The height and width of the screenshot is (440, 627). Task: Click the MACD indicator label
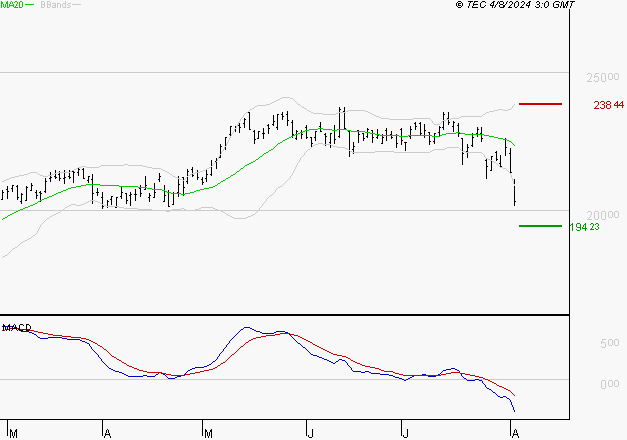[17, 328]
